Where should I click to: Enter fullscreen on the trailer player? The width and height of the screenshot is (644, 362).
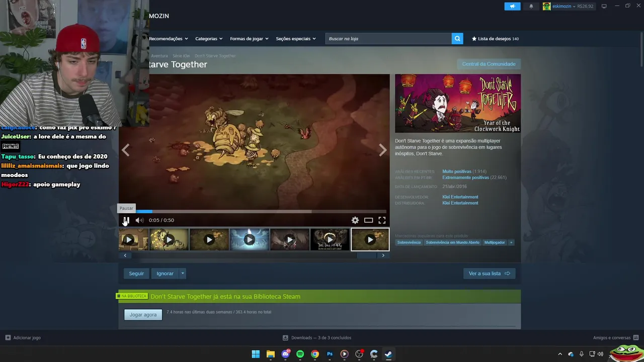point(382,220)
